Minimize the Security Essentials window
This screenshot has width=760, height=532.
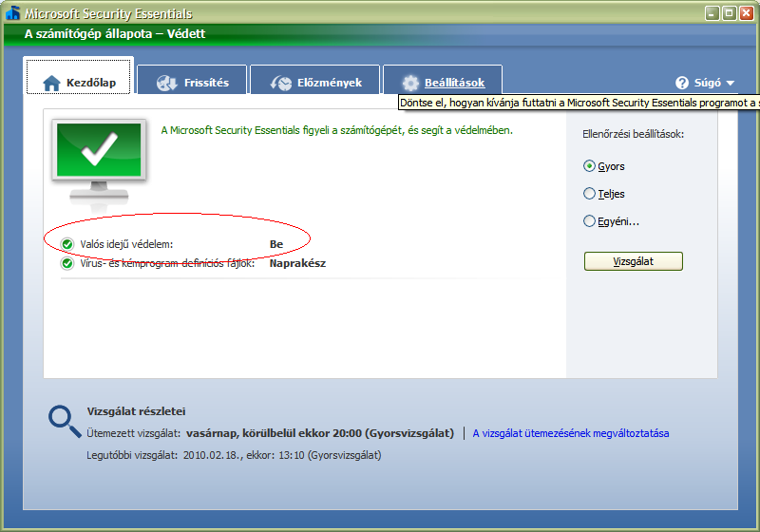pos(712,13)
